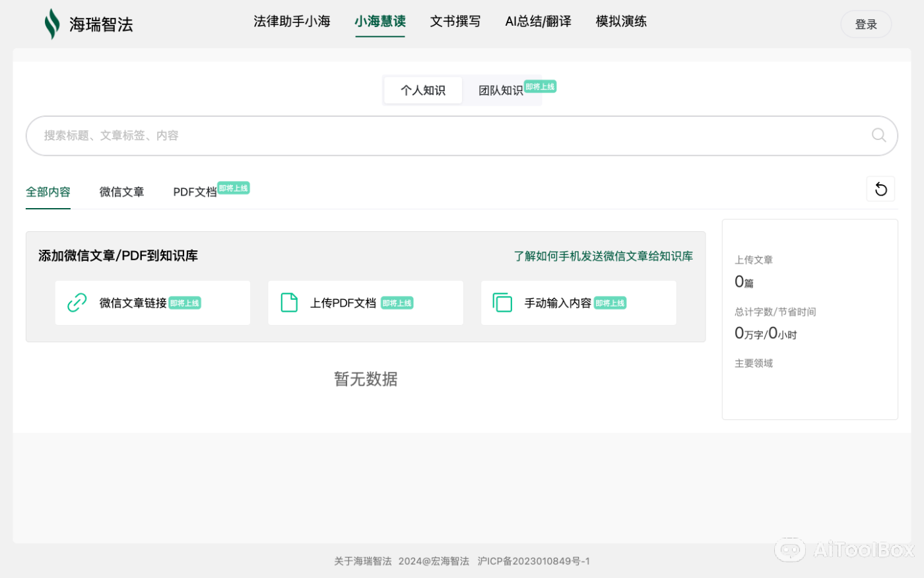Click the 海瑞智法 leaf logo icon
Screen dimensions: 924x578
coord(51,23)
